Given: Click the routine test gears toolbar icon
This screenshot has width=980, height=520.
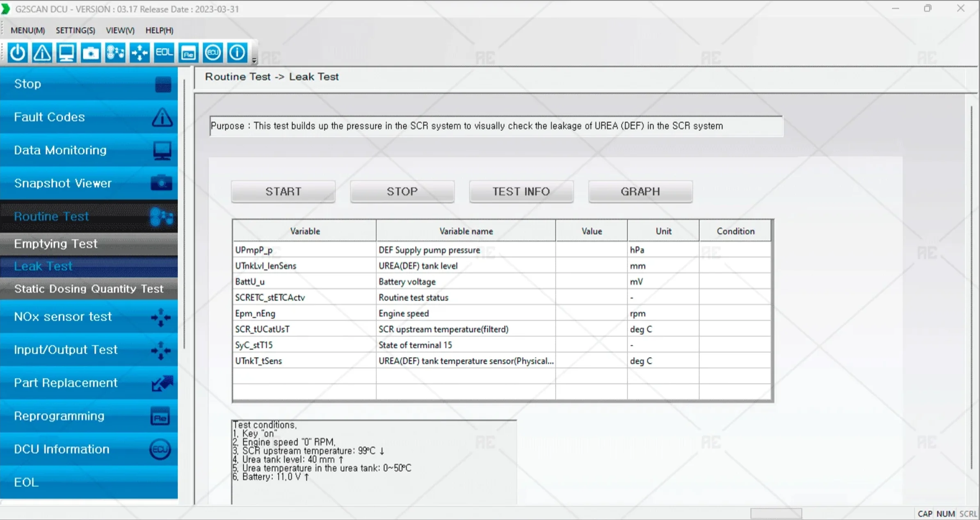Looking at the screenshot, I should (x=115, y=53).
